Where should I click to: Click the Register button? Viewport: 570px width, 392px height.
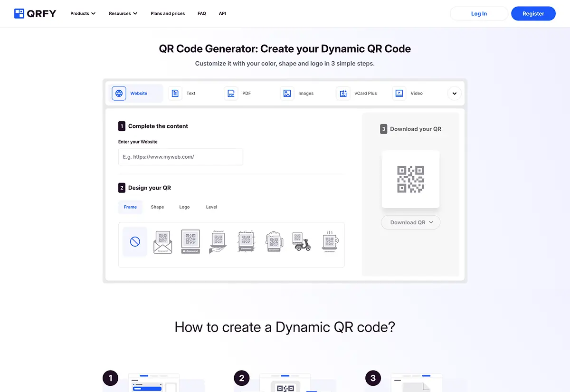pos(533,14)
